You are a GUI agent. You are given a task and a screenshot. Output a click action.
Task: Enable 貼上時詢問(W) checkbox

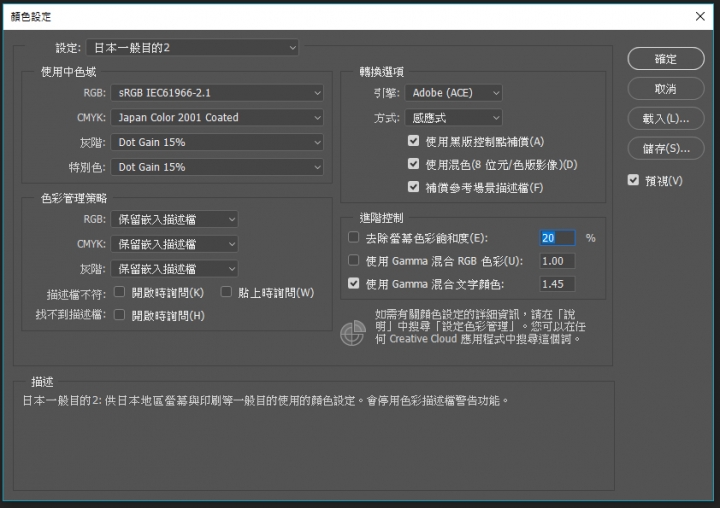tap(226, 292)
